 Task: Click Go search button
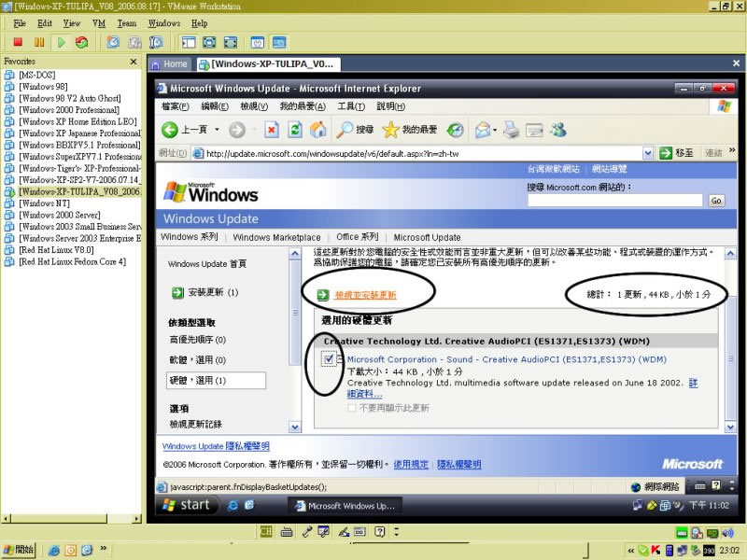tap(715, 201)
